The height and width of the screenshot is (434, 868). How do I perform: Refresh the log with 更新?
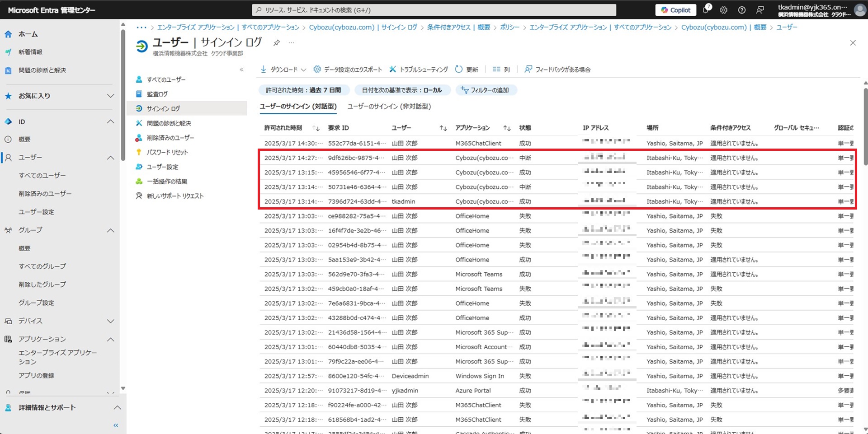tap(467, 70)
